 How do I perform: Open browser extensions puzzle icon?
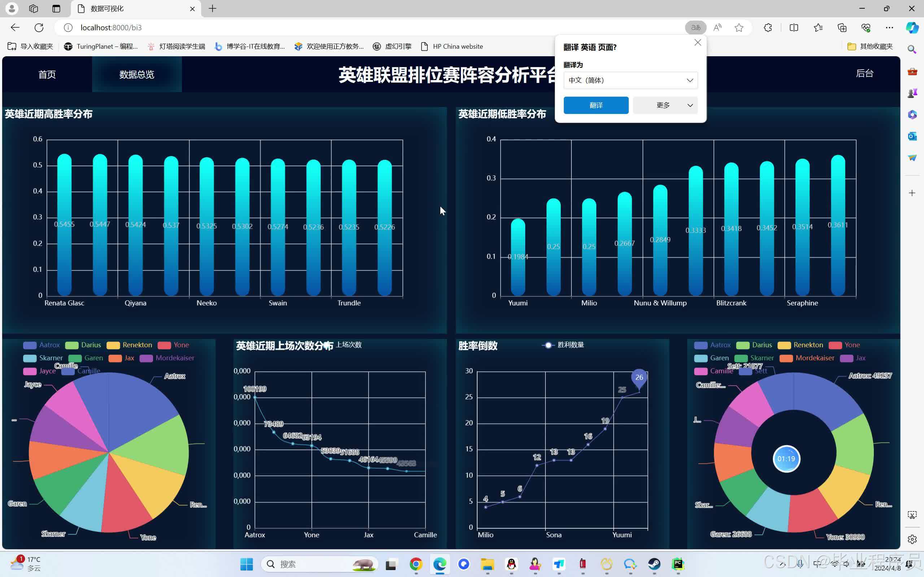click(x=768, y=27)
